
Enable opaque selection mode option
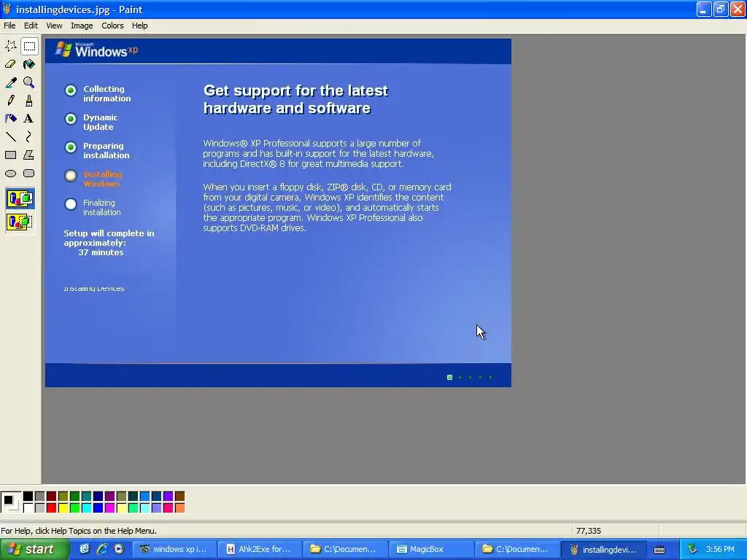[20, 198]
